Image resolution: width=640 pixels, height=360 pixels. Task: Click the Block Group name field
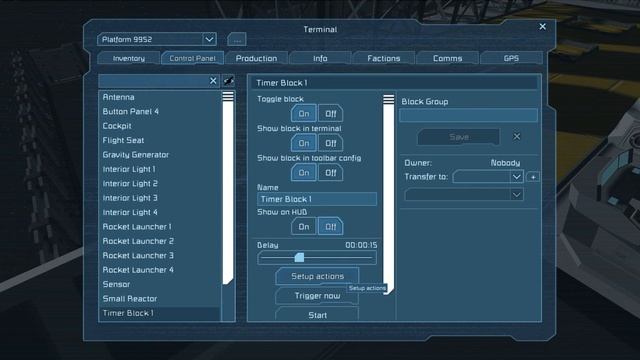(468, 115)
